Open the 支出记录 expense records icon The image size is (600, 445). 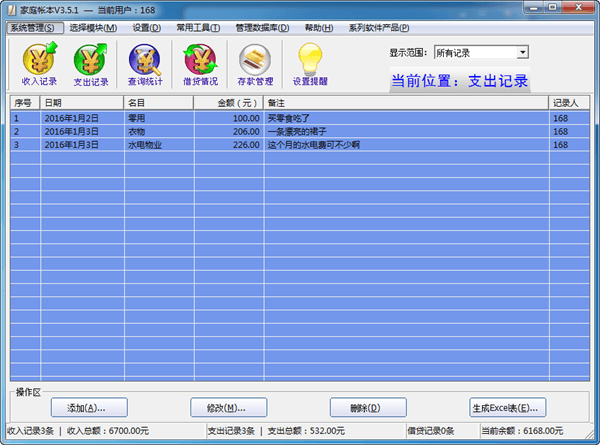coord(91,64)
